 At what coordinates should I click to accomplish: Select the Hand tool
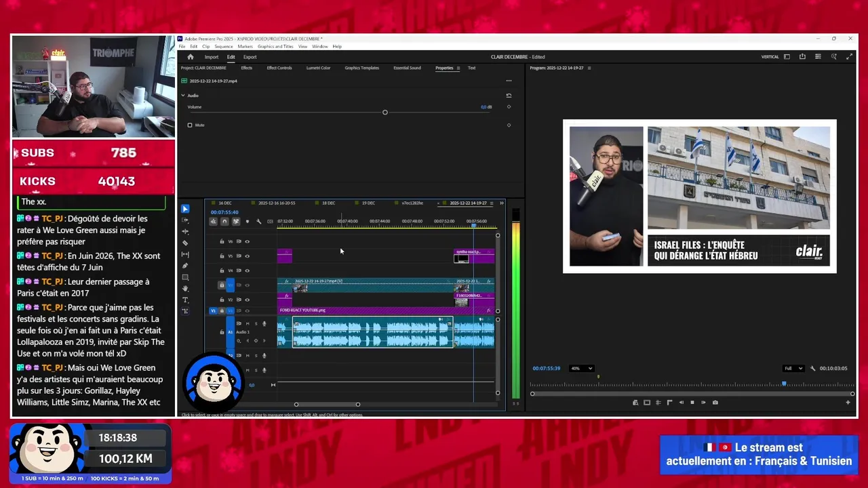[185, 289]
